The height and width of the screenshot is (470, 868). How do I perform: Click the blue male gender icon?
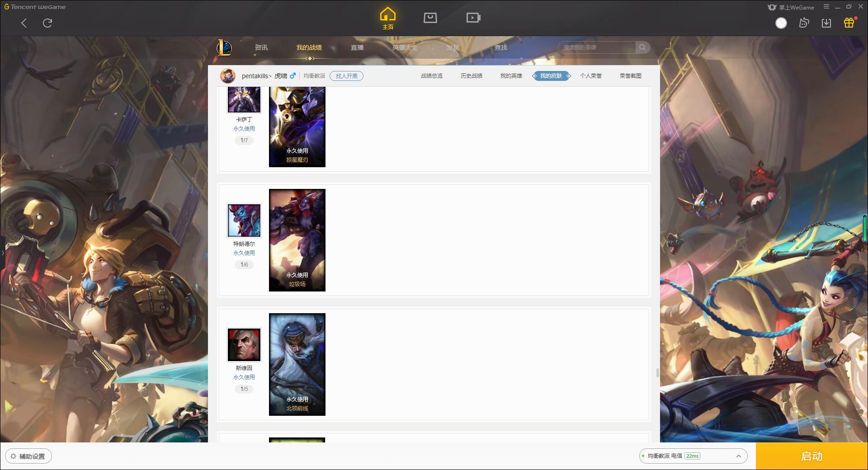[x=293, y=76]
